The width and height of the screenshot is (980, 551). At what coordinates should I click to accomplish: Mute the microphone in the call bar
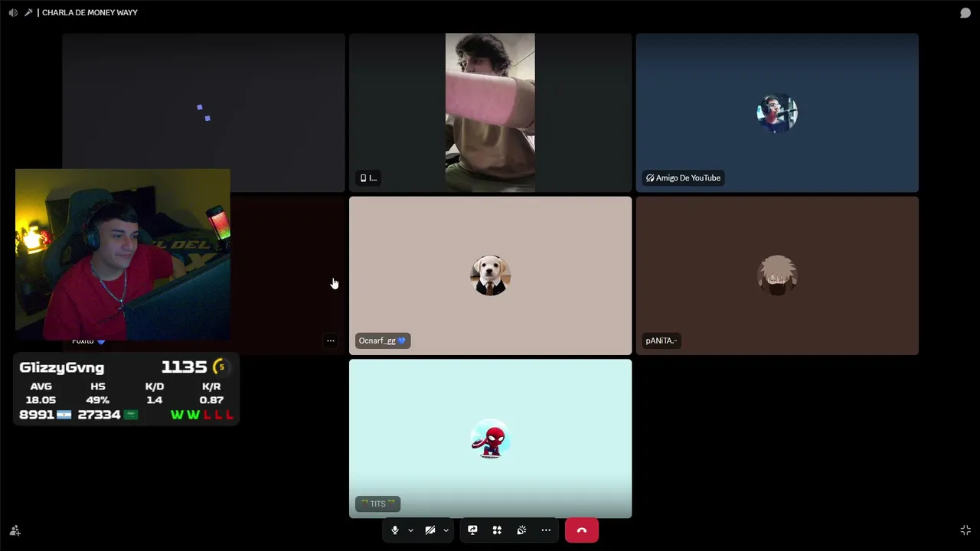click(395, 530)
